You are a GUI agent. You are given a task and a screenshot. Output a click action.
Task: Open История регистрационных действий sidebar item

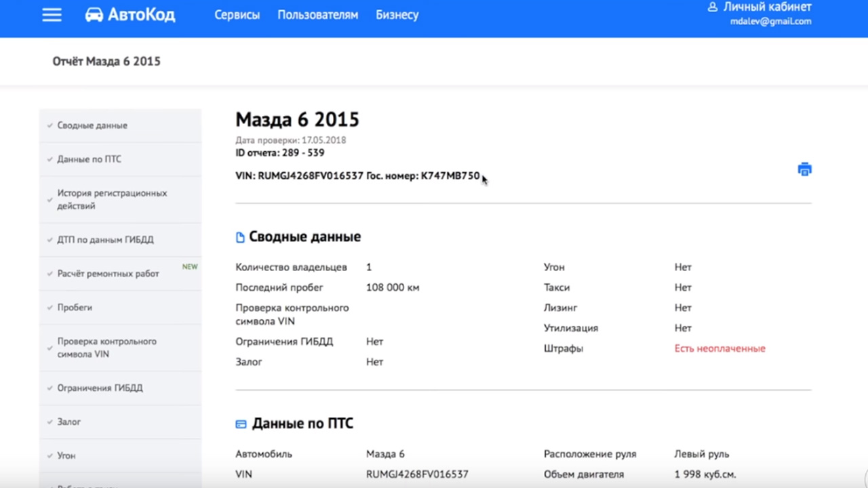click(x=120, y=199)
